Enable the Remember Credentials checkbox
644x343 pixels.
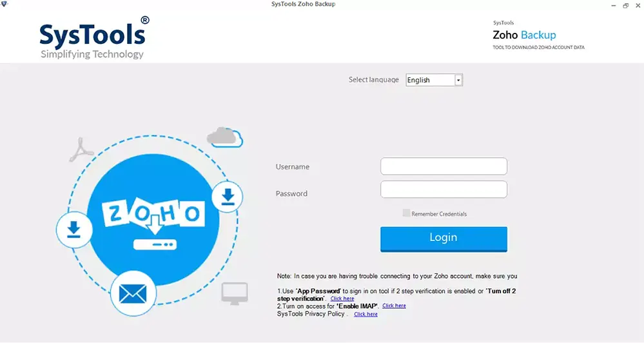(x=406, y=213)
